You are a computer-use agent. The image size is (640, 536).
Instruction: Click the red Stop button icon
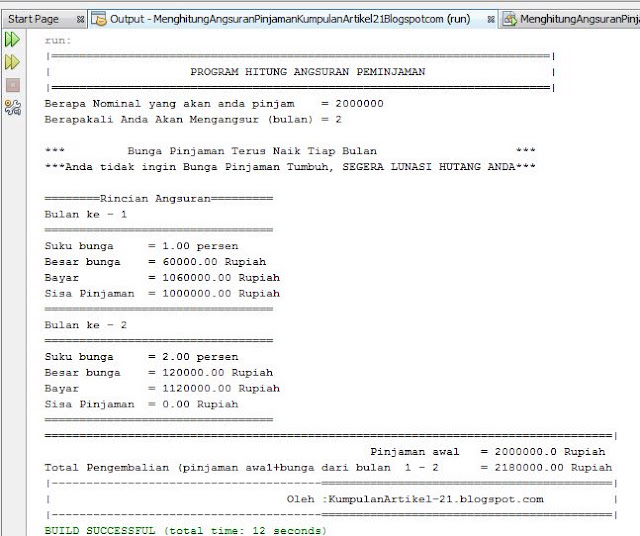13,85
